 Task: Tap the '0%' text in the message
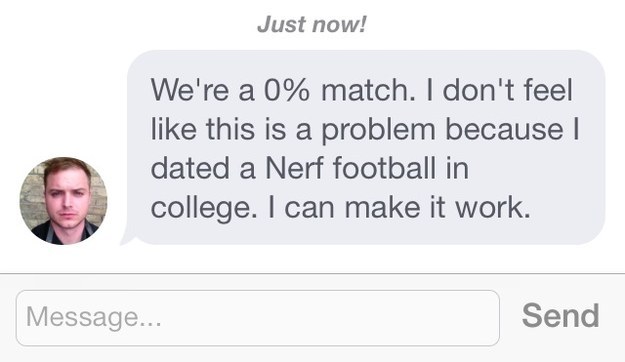[286, 90]
